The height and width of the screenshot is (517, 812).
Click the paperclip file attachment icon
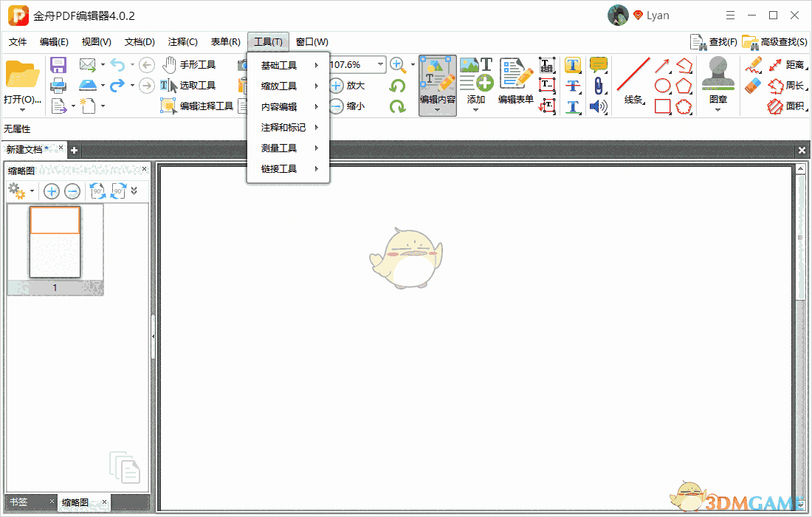(599, 86)
